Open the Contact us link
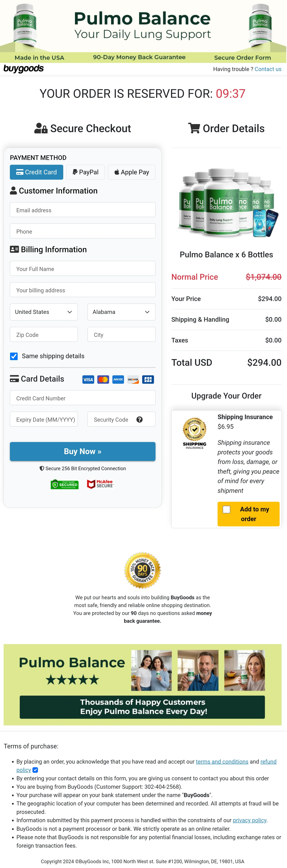 (x=268, y=69)
